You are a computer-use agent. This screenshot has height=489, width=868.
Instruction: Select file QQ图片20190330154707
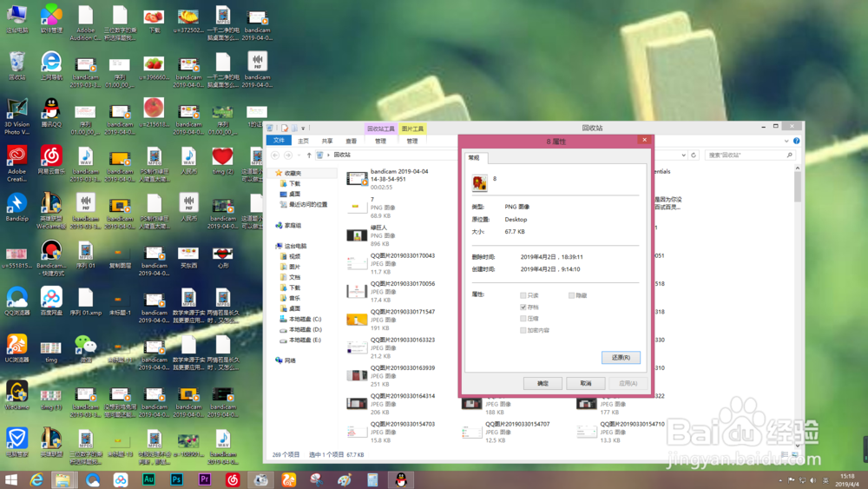coord(506,432)
